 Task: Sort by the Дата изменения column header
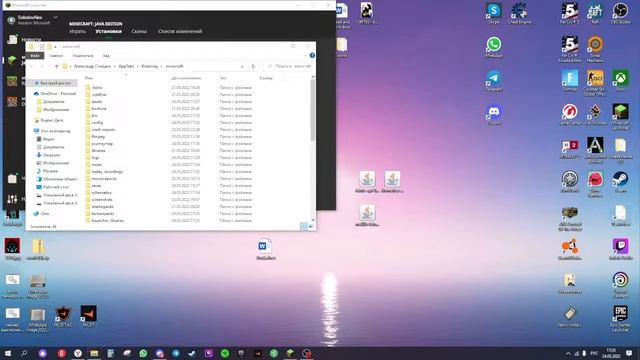coord(194,78)
